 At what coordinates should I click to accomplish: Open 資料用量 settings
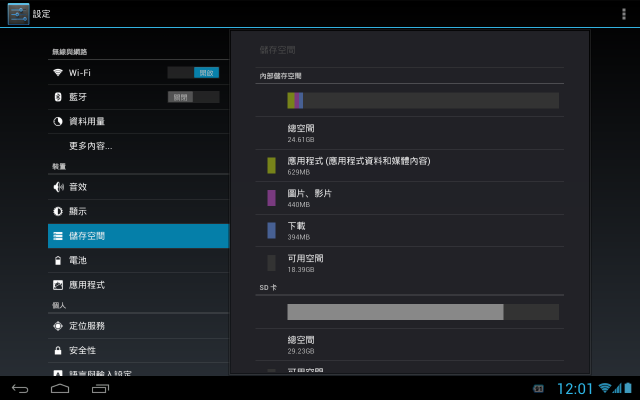tap(138, 122)
